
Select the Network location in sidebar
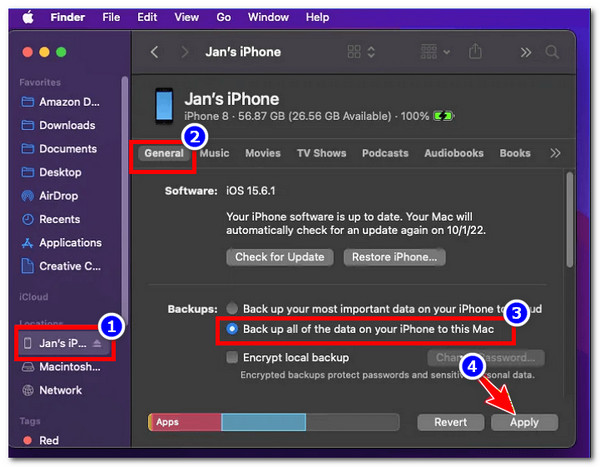point(60,390)
